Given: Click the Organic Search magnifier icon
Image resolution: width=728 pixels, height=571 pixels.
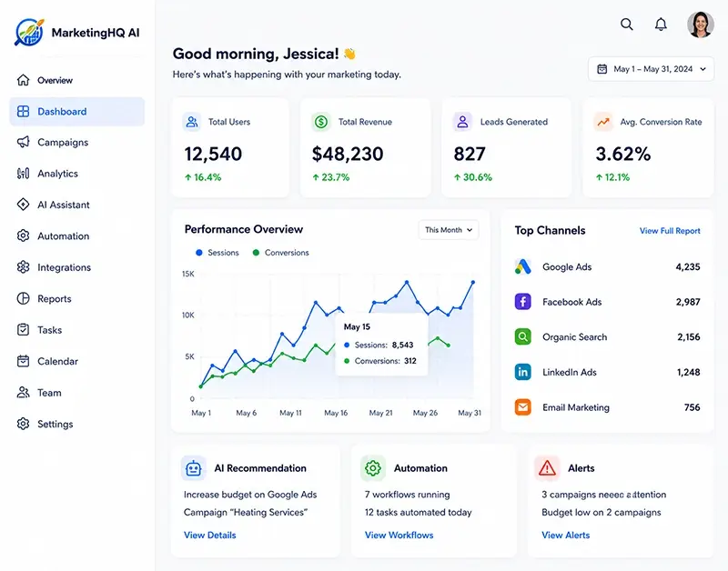Looking at the screenshot, I should 522,336.
